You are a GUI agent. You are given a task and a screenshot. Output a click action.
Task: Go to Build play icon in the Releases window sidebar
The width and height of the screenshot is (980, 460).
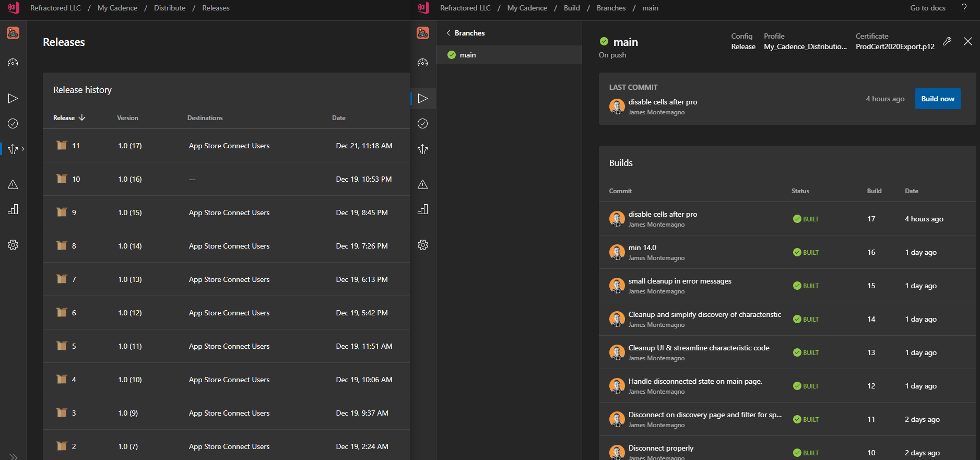13,98
